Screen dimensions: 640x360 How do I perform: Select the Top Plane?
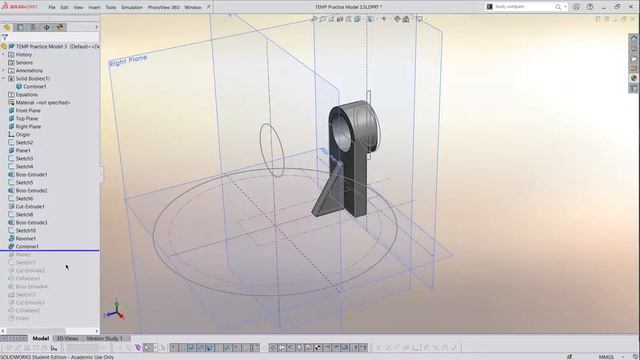pos(27,118)
